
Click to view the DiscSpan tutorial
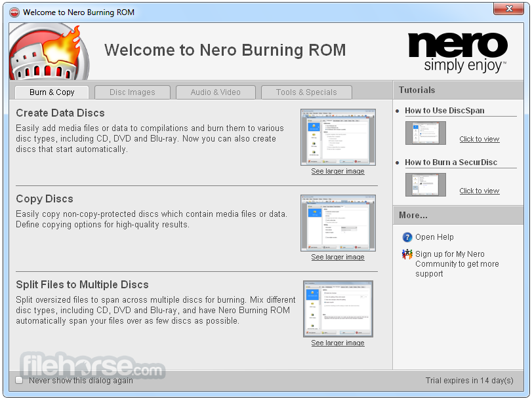tap(479, 139)
